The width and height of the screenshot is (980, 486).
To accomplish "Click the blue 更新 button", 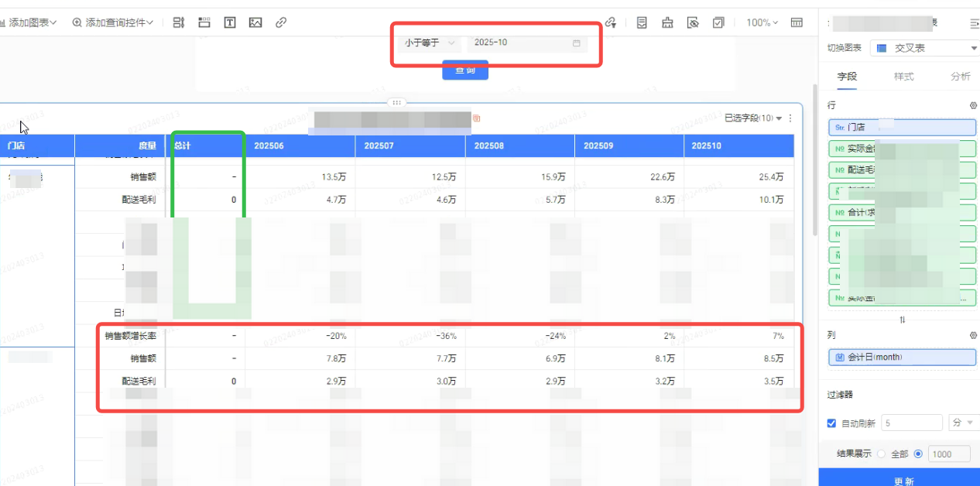I will (x=903, y=481).
